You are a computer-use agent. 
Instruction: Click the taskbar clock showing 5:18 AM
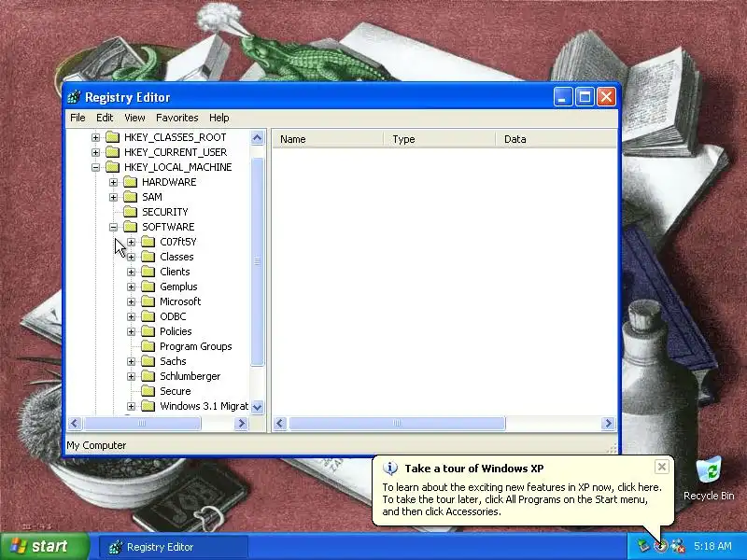(712, 546)
